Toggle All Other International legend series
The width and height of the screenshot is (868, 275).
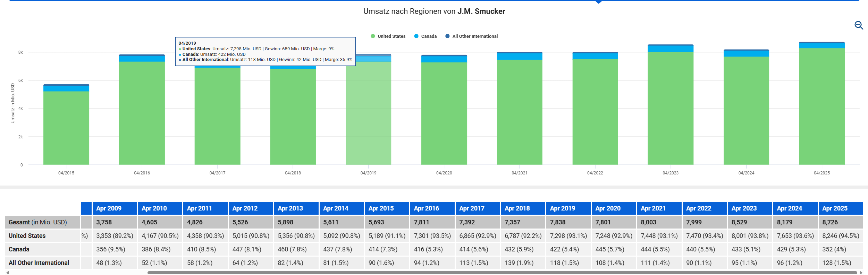pyautogui.click(x=474, y=36)
